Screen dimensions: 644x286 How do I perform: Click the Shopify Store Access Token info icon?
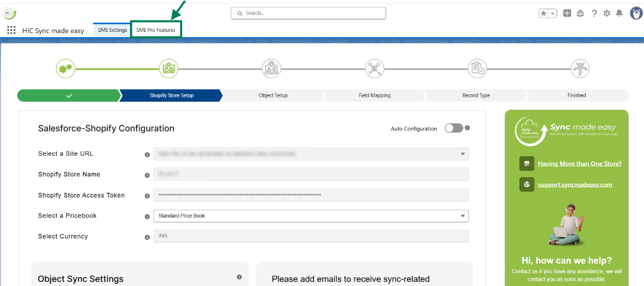pos(147,196)
